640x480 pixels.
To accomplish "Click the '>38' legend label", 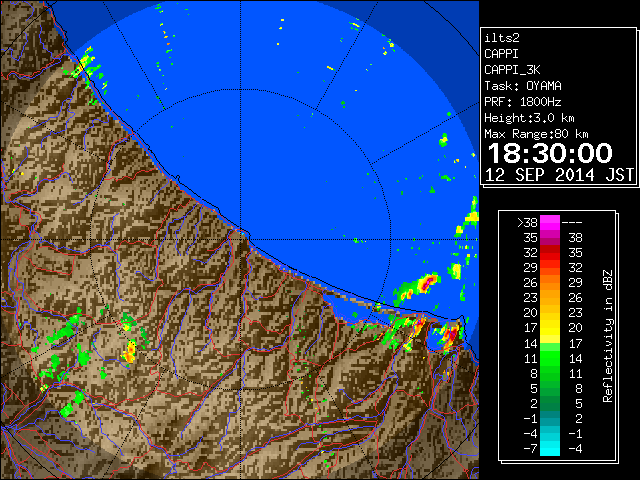I will click(x=527, y=223).
